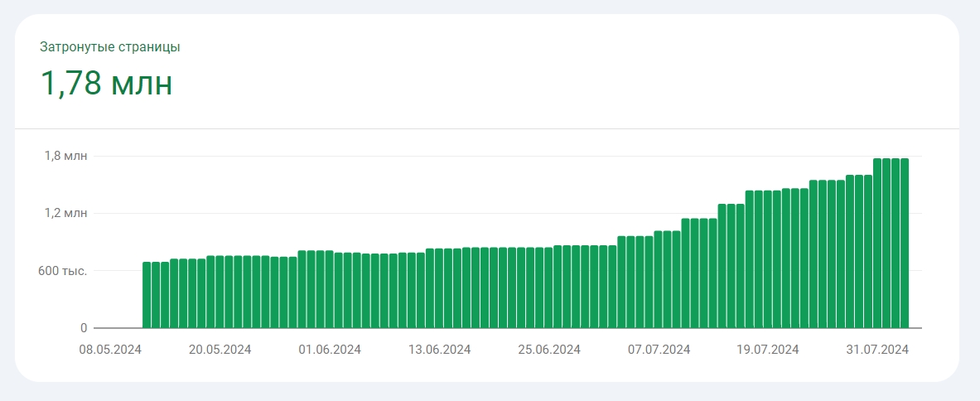Select the 08.05.2024 date label
Viewport: 980px width, 401px height.
(x=110, y=350)
